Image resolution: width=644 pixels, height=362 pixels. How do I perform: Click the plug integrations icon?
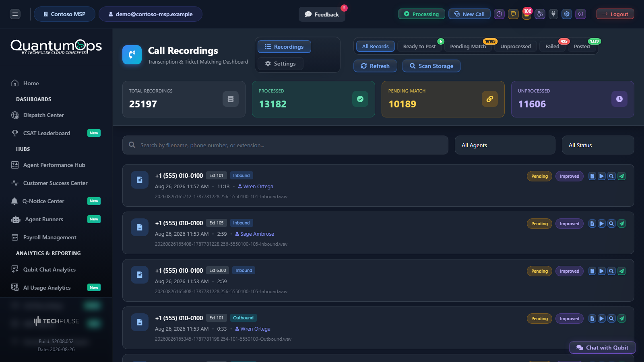(553, 14)
